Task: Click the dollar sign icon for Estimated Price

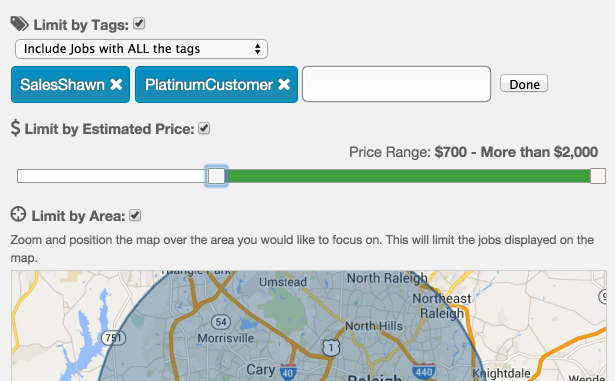Action: 15,128
